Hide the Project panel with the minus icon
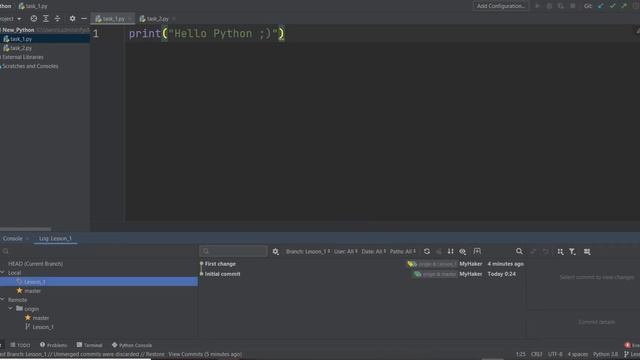Viewport: 640px width, 360px height. click(x=84, y=18)
